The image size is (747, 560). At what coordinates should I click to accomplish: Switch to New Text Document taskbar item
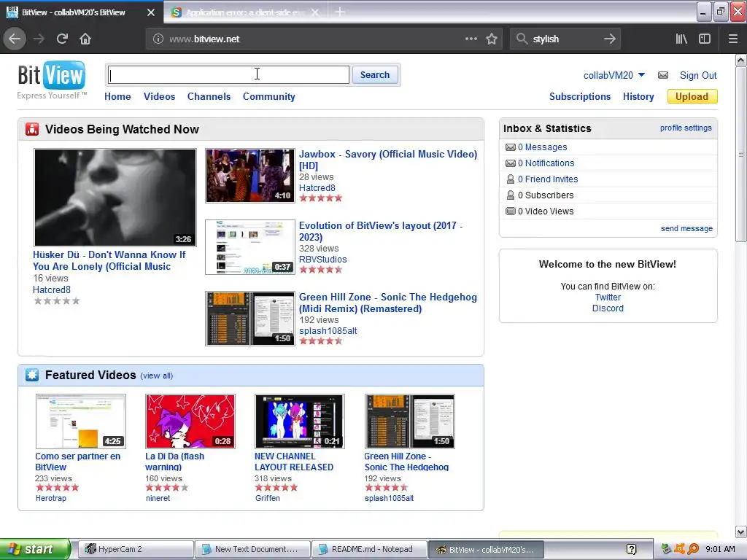point(253,549)
